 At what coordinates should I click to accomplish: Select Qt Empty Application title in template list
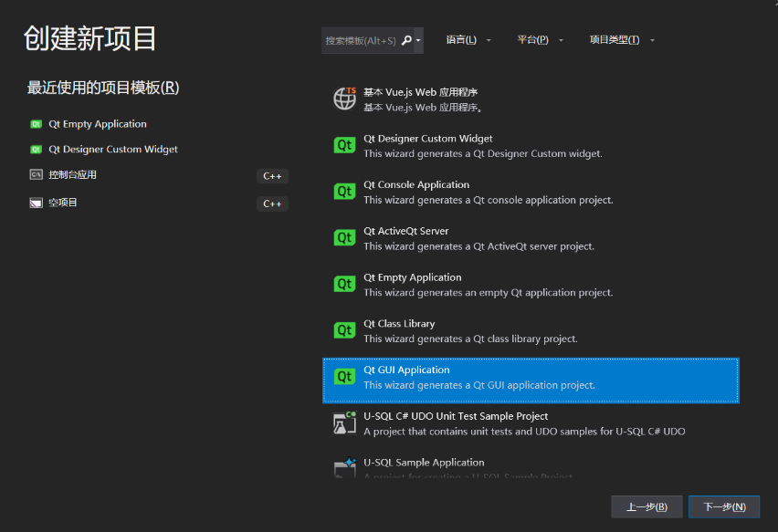pos(413,277)
